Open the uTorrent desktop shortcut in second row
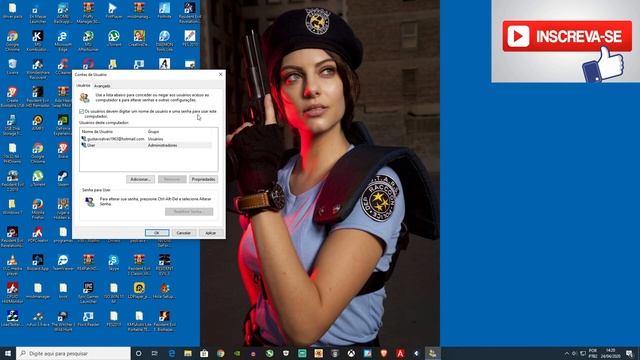 coord(113,38)
